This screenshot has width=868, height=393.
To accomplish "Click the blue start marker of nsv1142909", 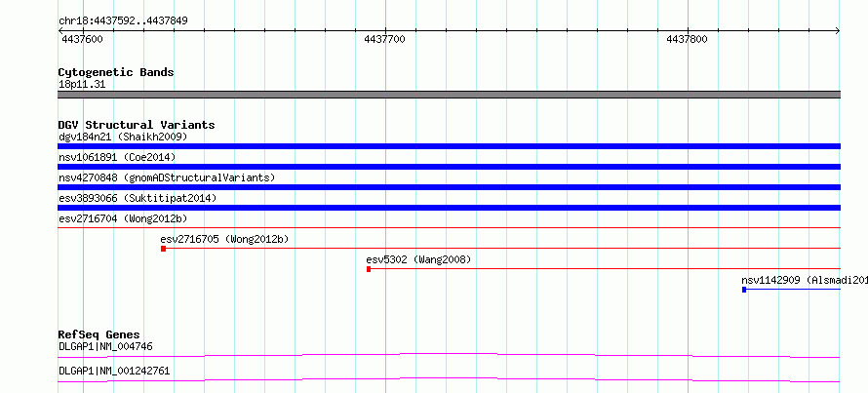I will click(744, 290).
